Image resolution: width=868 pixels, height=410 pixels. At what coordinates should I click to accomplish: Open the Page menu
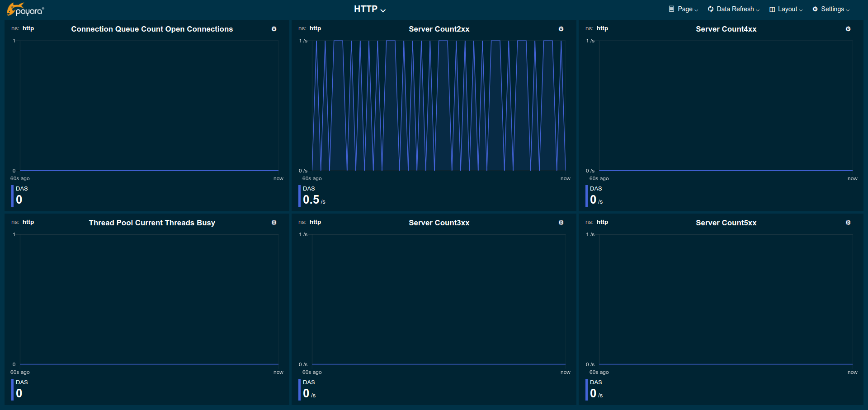tap(684, 9)
